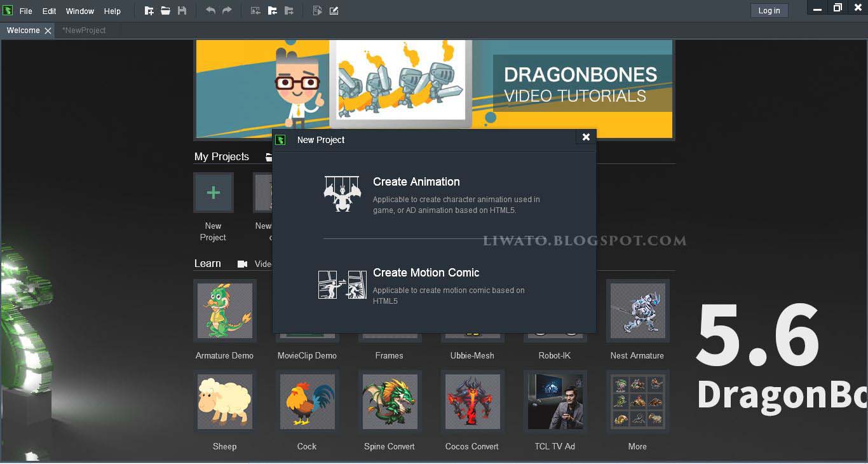Screen dimensions: 868x464
Task: Click the Motion Comic panels icon
Action: pos(342,285)
